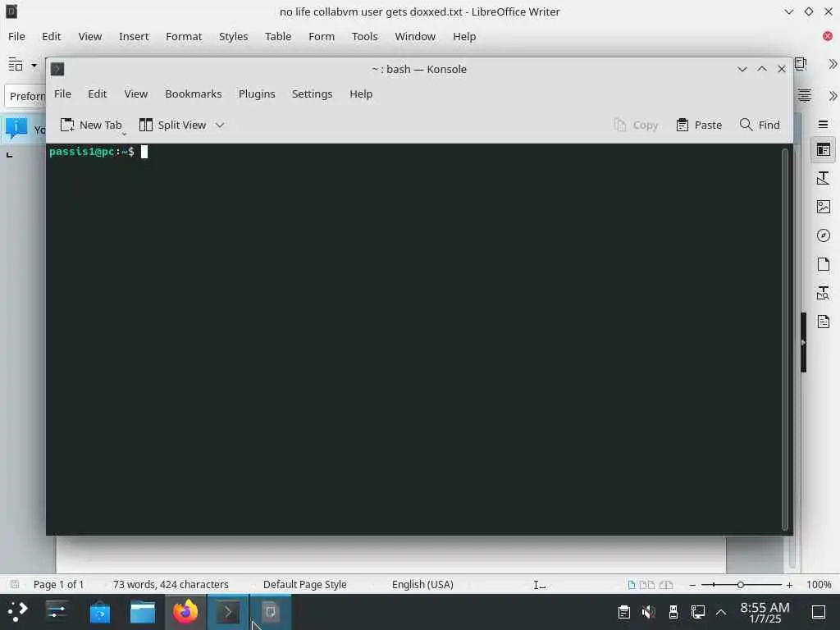Click the Paste button in Konsole
840x630 pixels.
(x=699, y=125)
